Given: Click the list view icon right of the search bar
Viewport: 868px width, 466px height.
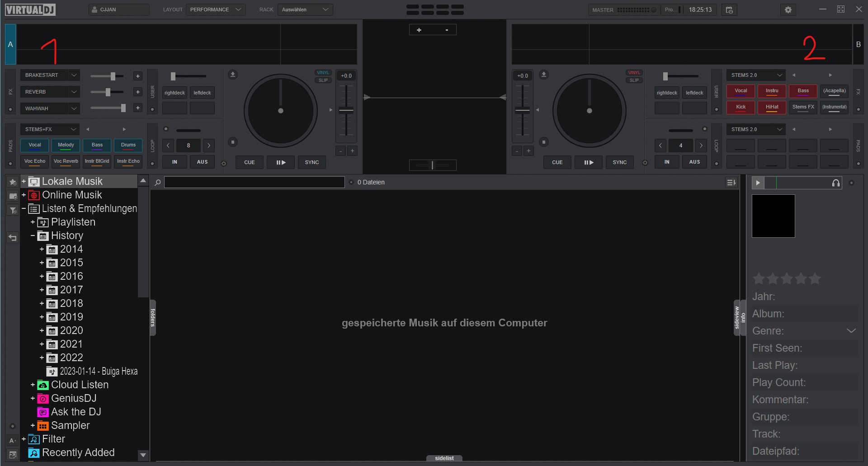Looking at the screenshot, I should click(731, 182).
